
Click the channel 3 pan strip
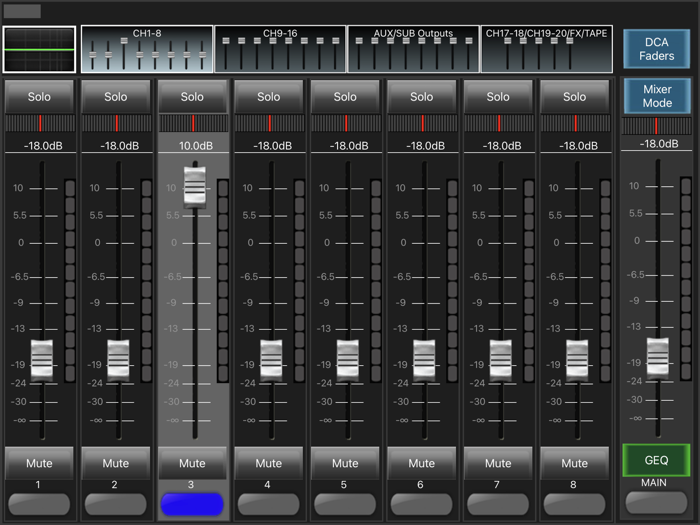[x=193, y=123]
